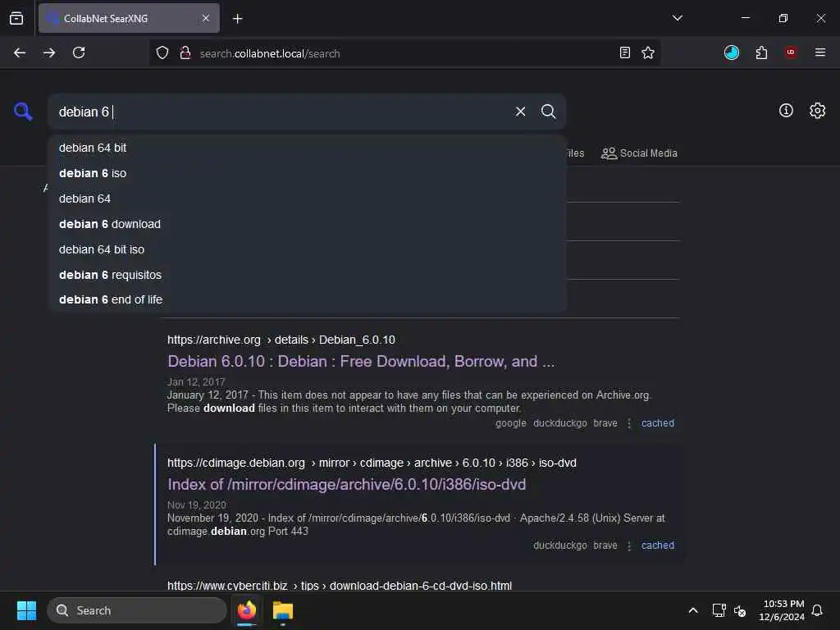
Task: Reload the current page
Action: coord(79,52)
